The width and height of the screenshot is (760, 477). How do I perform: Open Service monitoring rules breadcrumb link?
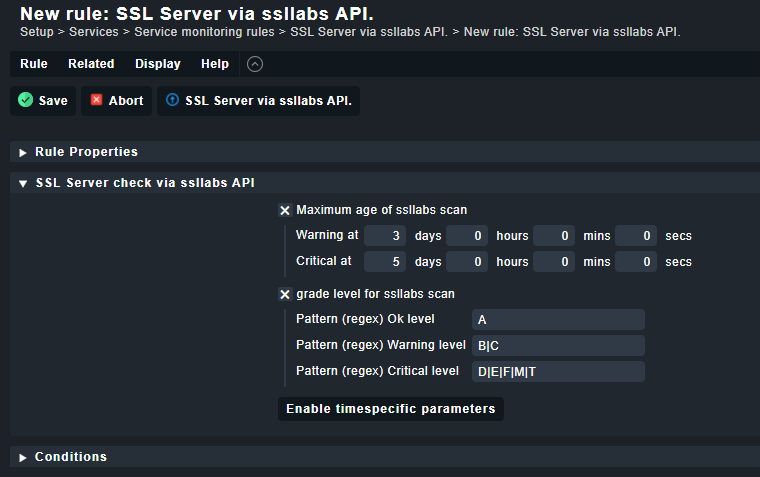[204, 32]
